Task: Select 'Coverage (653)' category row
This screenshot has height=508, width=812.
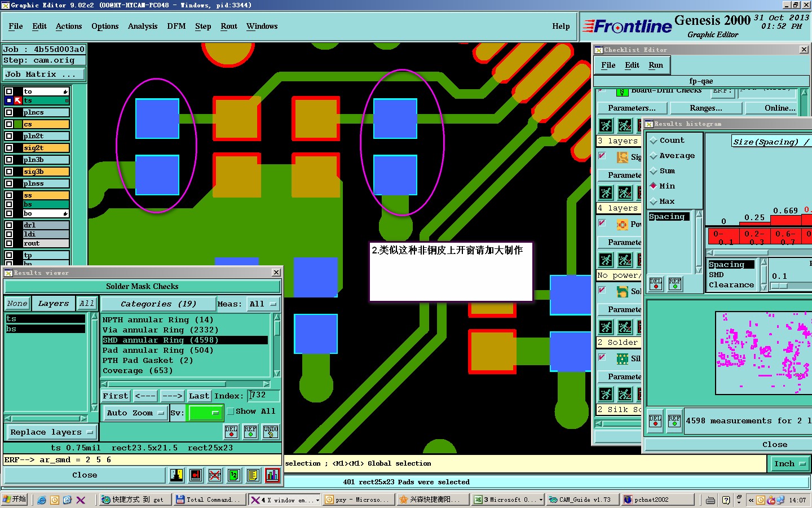Action: tap(185, 371)
